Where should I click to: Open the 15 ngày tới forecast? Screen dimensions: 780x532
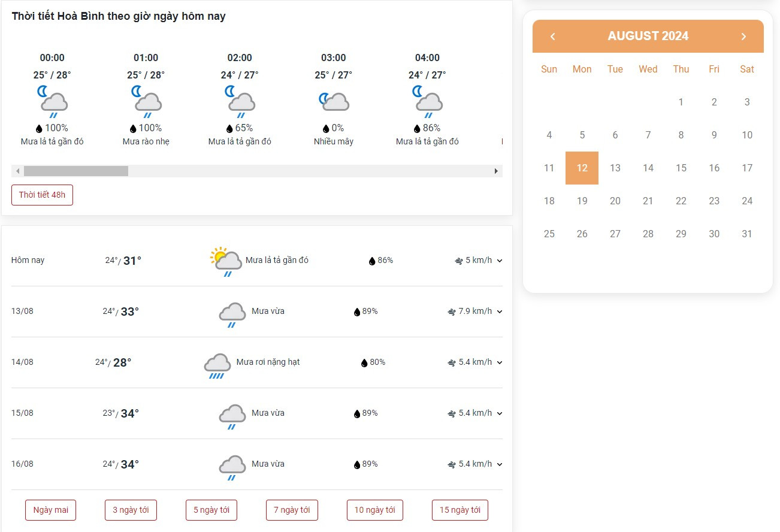coord(460,510)
